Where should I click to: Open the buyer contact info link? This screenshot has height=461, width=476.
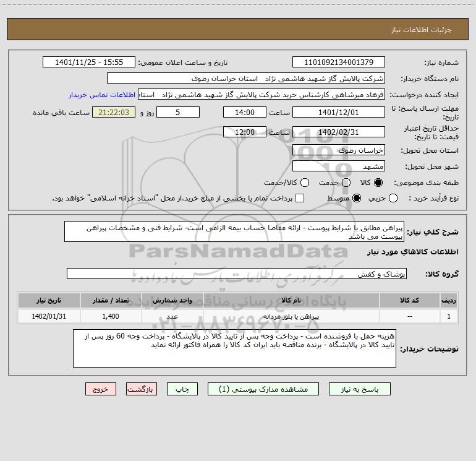pos(102,95)
